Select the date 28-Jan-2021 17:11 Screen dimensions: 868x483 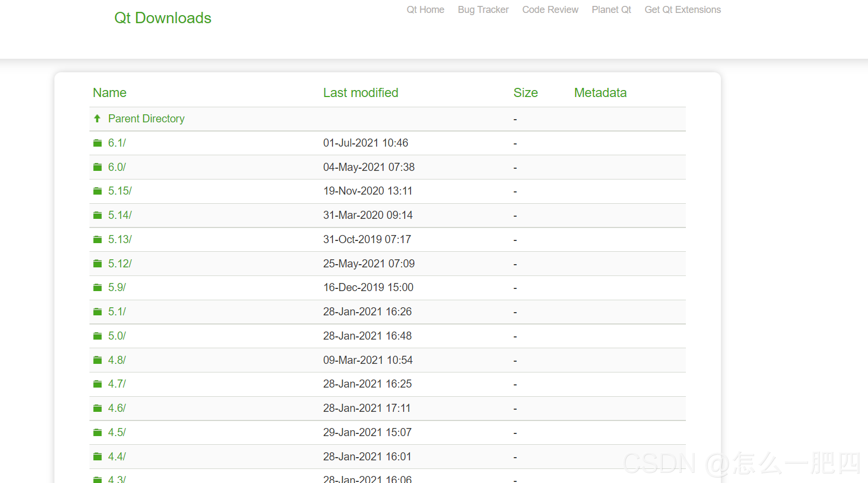pos(367,408)
